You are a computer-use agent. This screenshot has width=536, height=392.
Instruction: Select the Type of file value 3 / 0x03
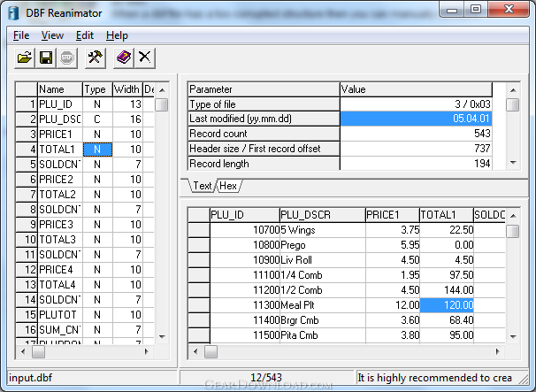point(416,104)
